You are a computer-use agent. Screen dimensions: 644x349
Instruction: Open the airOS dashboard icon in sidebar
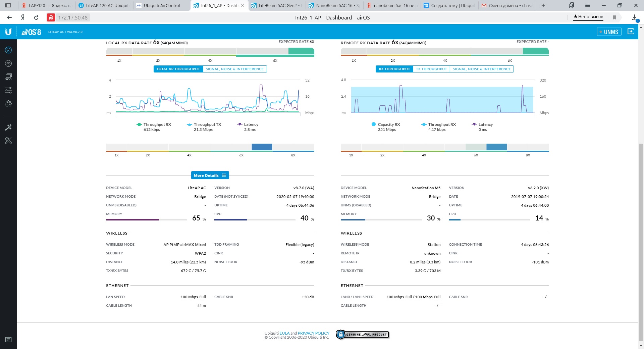click(8, 50)
